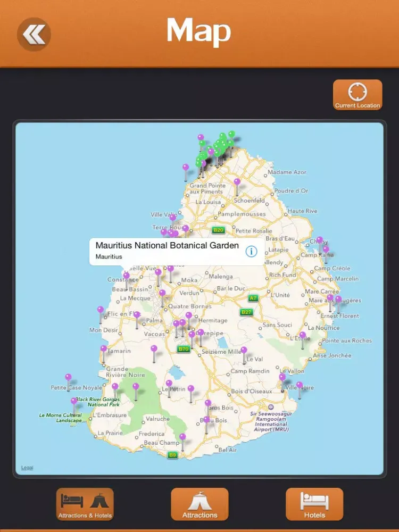Tap the Pointe aux Roches label

coord(347,340)
